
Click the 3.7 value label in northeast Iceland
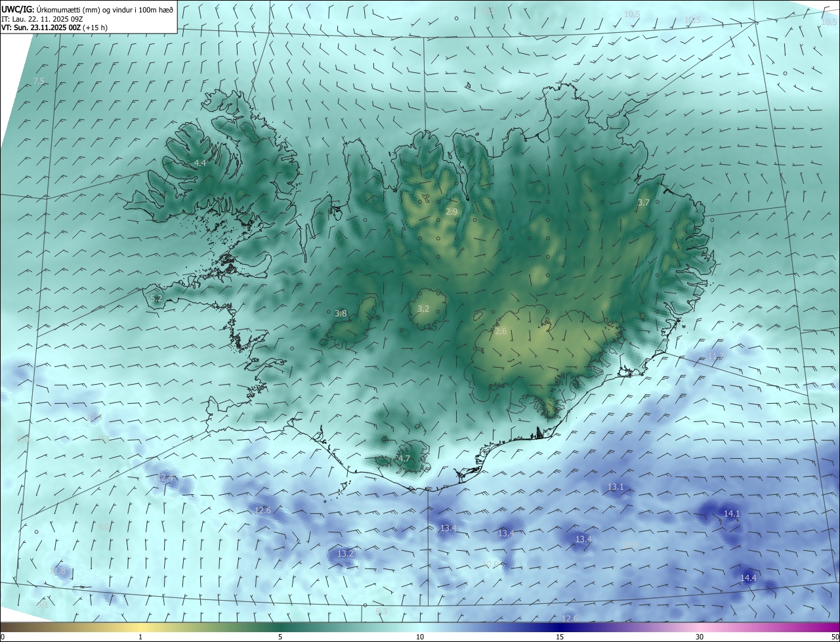643,203
